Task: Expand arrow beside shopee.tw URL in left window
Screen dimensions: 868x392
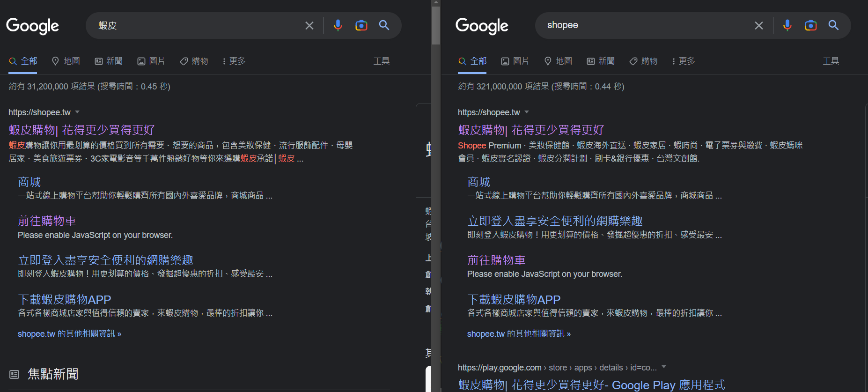Action: click(x=77, y=112)
